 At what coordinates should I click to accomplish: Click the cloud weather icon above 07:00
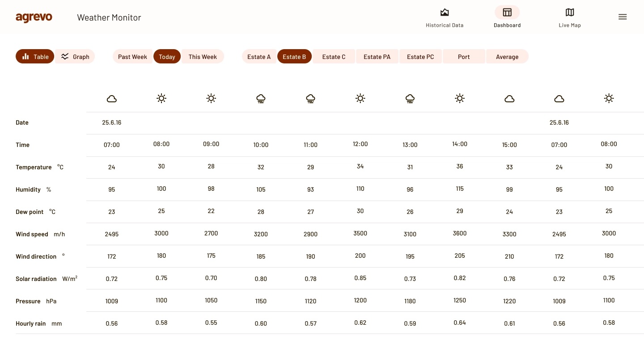coord(112,99)
